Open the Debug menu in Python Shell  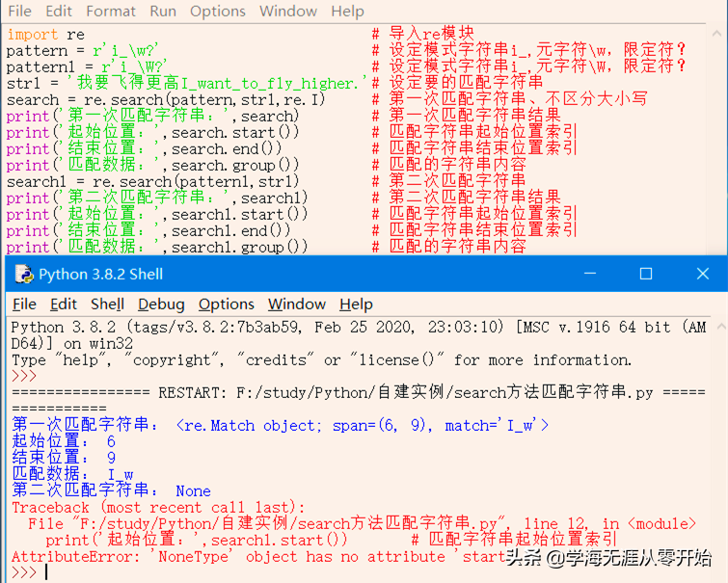coord(161,305)
